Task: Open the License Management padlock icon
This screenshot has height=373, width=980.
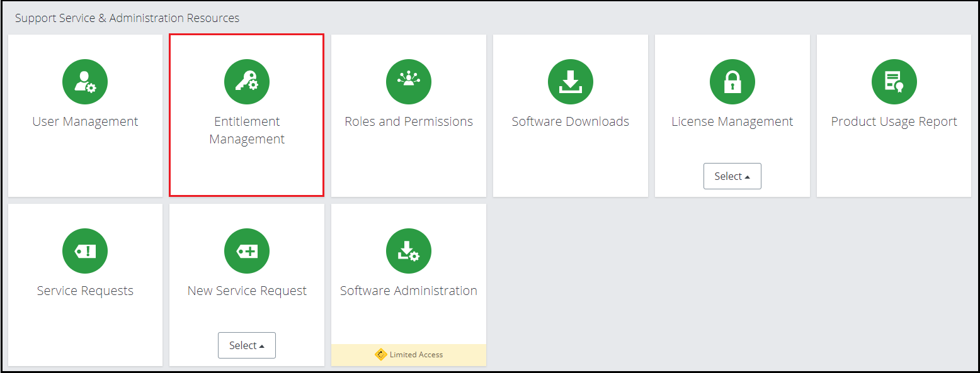Action: point(732,82)
